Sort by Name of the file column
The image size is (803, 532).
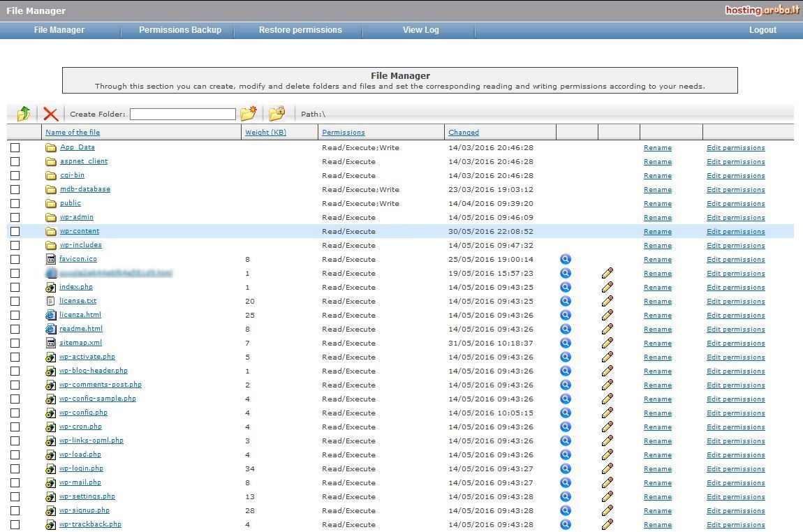click(73, 132)
